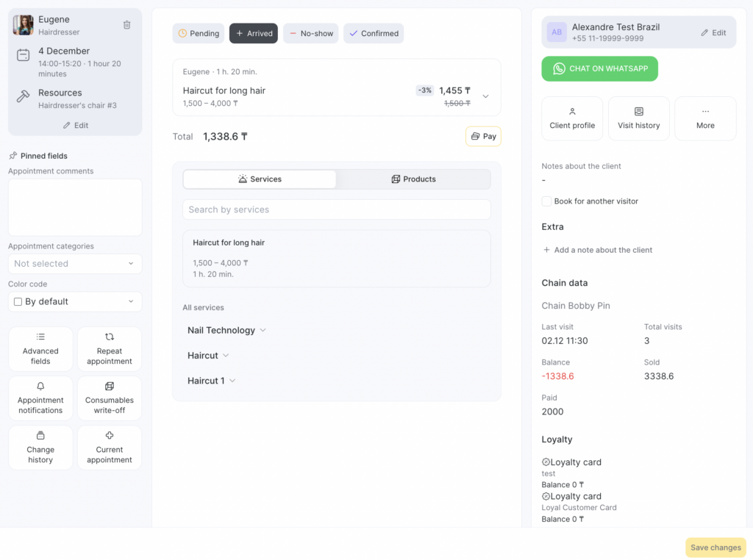Switch to the Products tab
The width and height of the screenshot is (753, 560).
[413, 179]
